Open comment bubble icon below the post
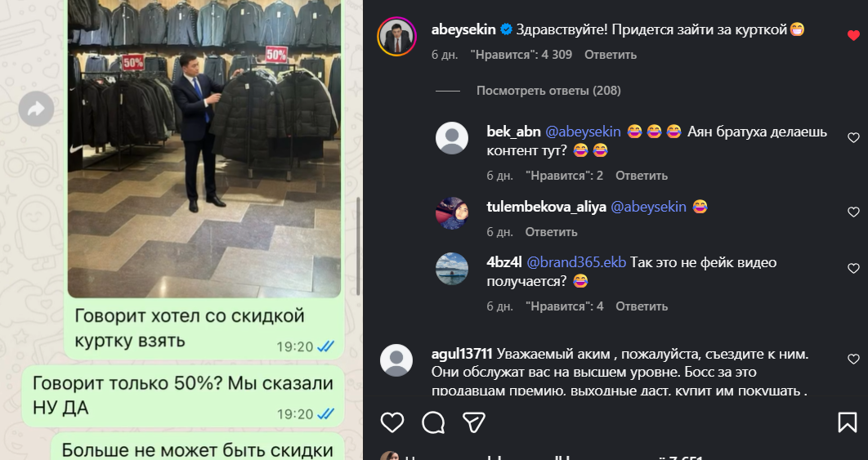Image resolution: width=868 pixels, height=460 pixels. tap(433, 422)
